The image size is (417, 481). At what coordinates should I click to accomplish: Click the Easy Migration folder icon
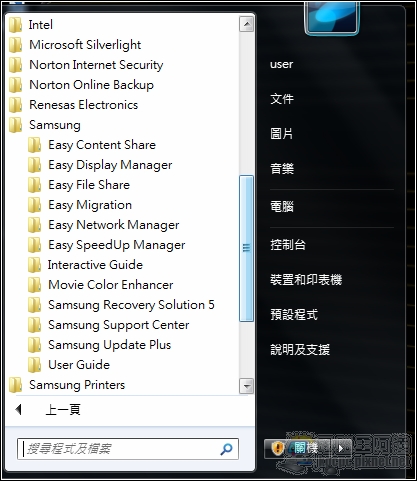[x=34, y=205]
